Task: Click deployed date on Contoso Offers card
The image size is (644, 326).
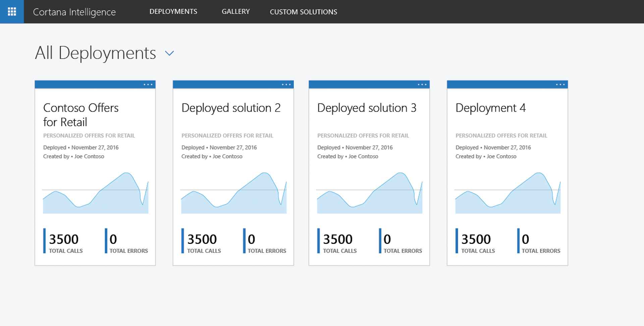Action: (81, 148)
